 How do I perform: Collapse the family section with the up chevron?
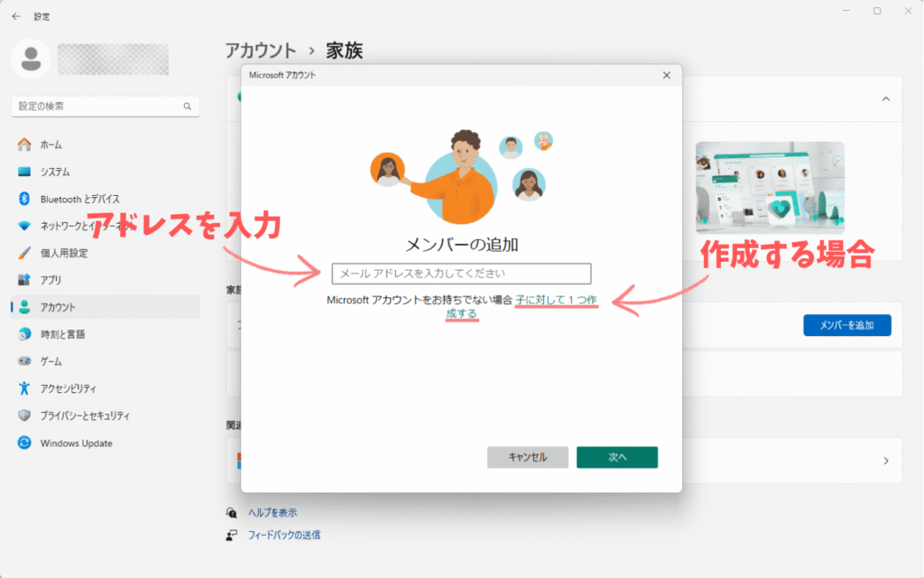pos(886,99)
